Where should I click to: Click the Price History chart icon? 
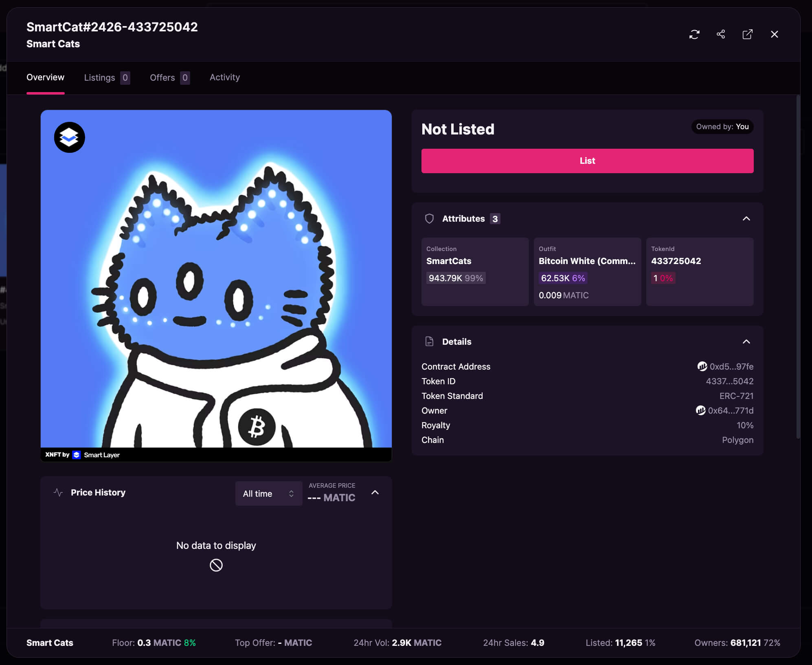(58, 493)
